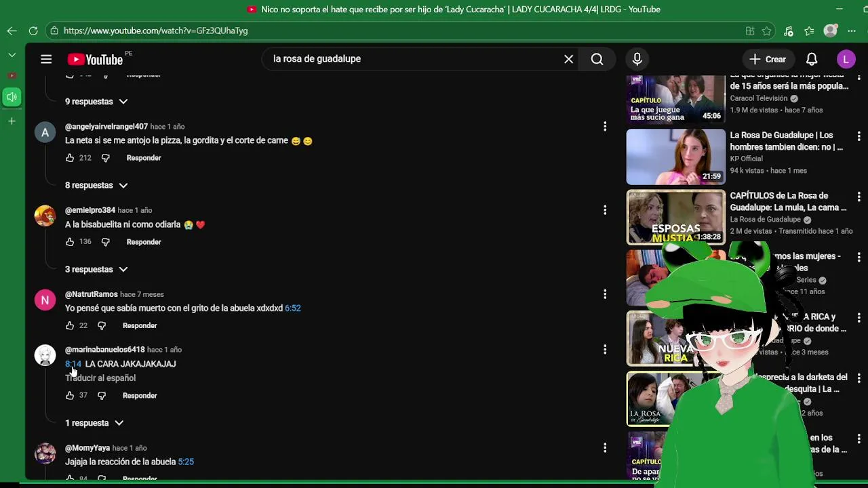The height and width of the screenshot is (488, 868).
Task: Dislike the comment by @NatrutRamos
Action: click(x=101, y=326)
